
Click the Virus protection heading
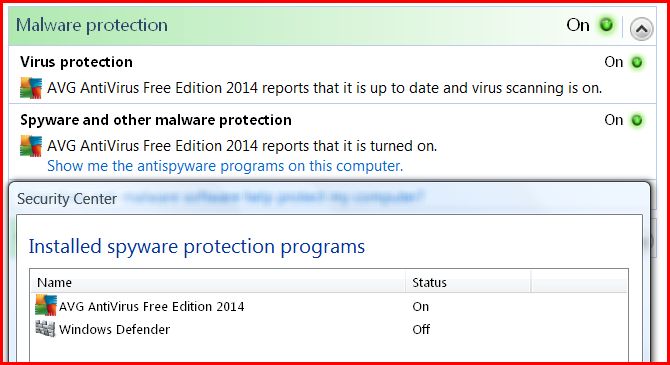76,62
